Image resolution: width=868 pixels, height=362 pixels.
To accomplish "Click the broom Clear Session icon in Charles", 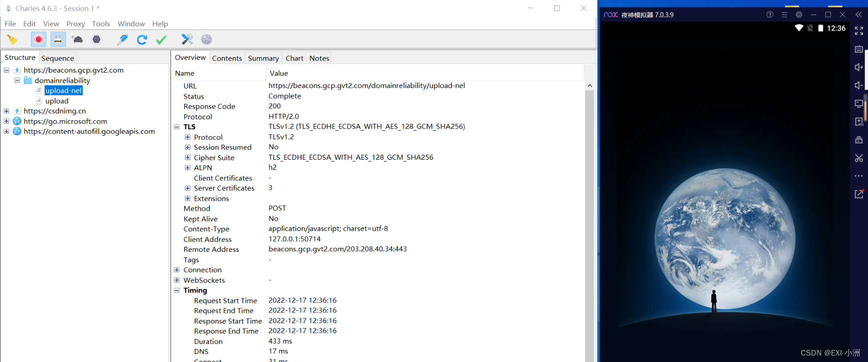I will [12, 40].
